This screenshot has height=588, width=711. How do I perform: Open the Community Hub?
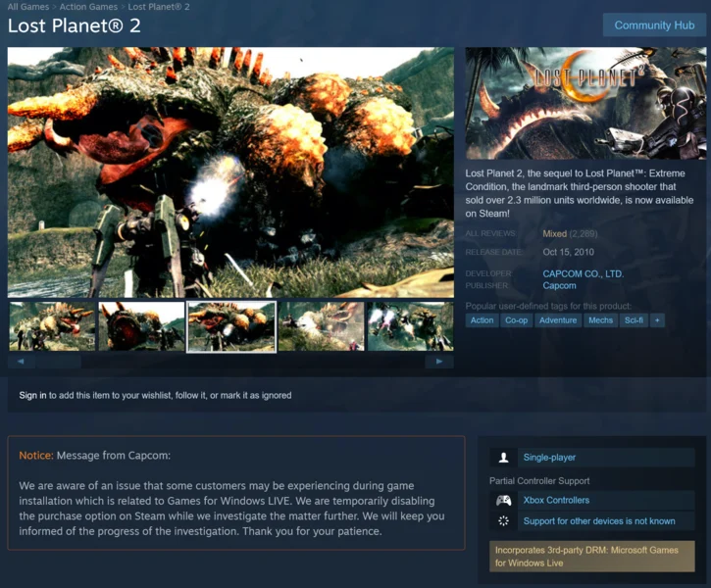coord(654,25)
